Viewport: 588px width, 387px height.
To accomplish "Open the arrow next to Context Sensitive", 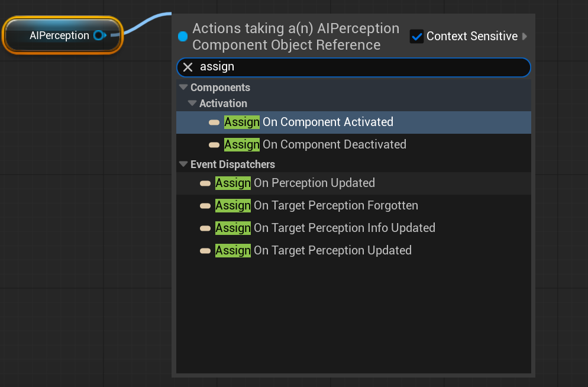I will tap(525, 36).
